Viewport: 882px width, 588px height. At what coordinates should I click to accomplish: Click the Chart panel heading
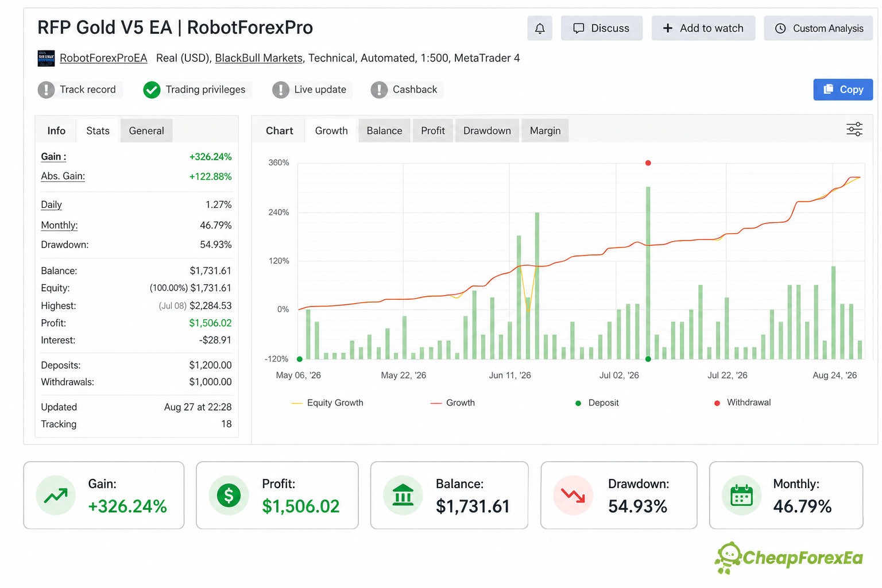click(280, 131)
